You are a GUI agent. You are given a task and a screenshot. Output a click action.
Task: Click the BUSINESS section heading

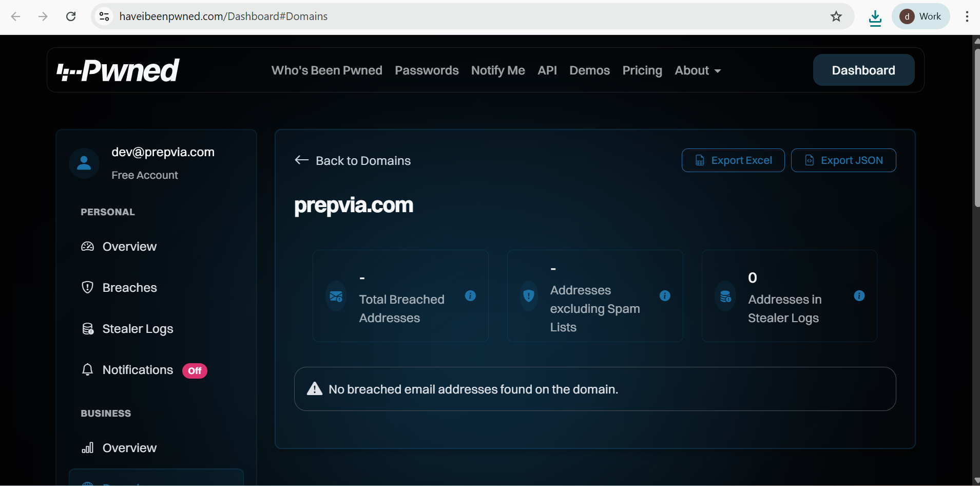tap(106, 414)
